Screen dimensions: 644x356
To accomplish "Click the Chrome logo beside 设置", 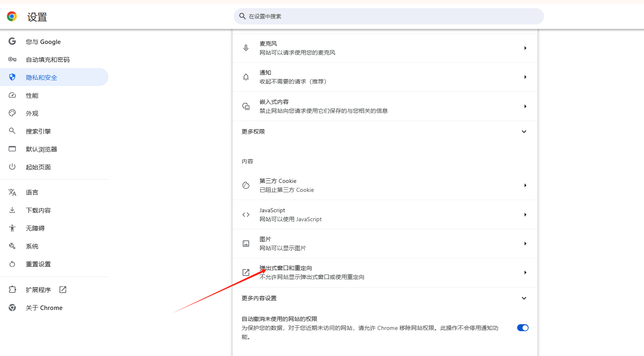I will 12,16.
